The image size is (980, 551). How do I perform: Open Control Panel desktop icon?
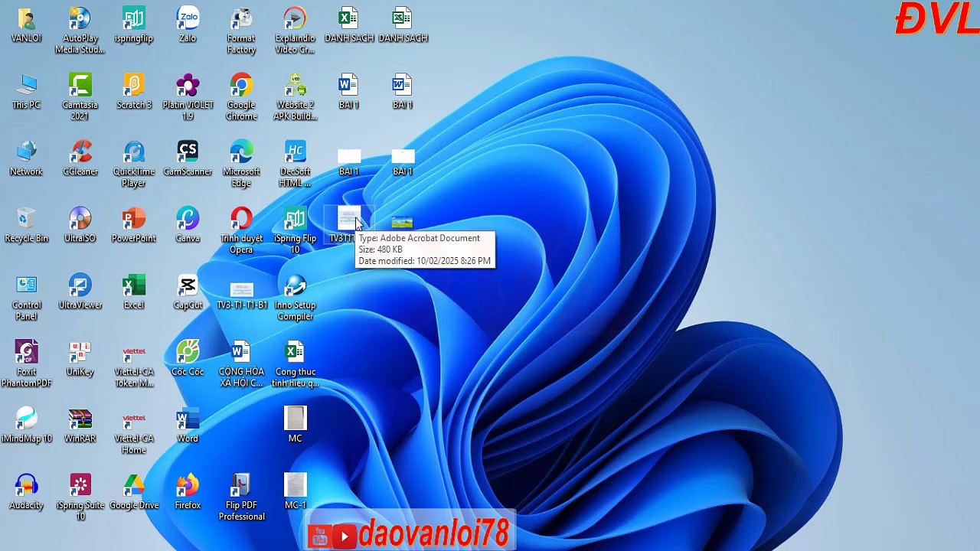26,285
